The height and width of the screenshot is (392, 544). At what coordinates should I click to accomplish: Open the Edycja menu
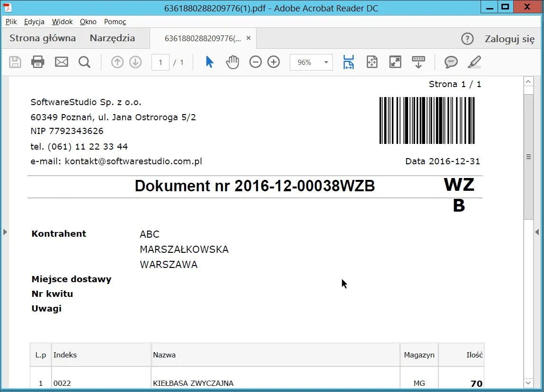coord(34,21)
